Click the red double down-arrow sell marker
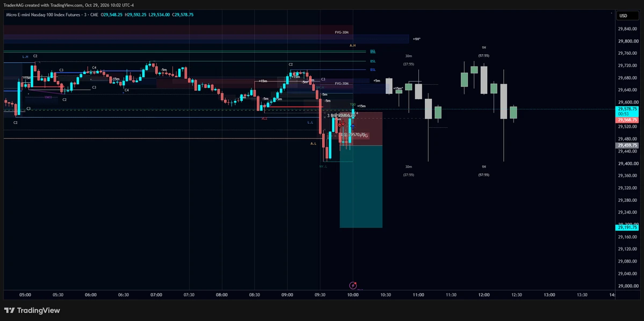644x321 pixels. 341,123
